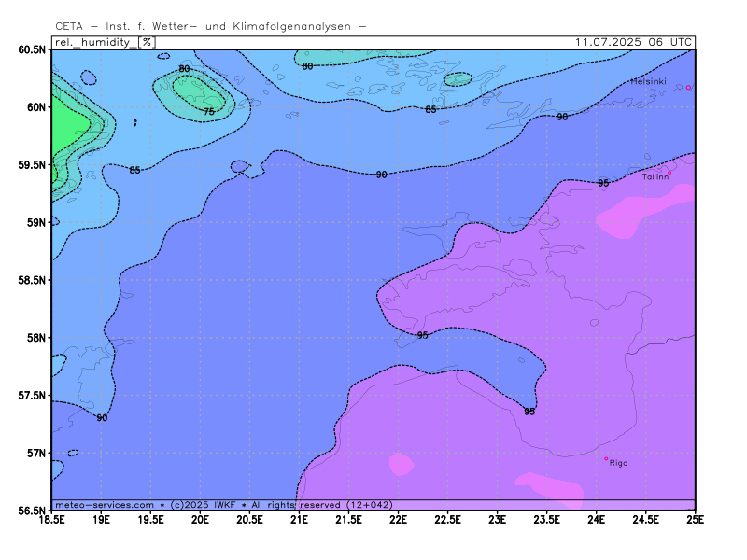The width and height of the screenshot is (747, 560).
Task: Click the Riga city label
Action: tap(618, 463)
